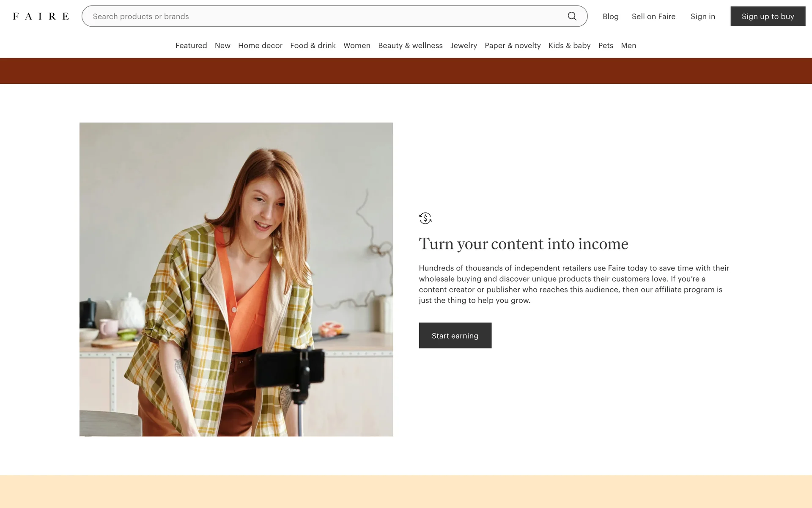Select Food & drink category
812x508 pixels.
[x=313, y=45]
